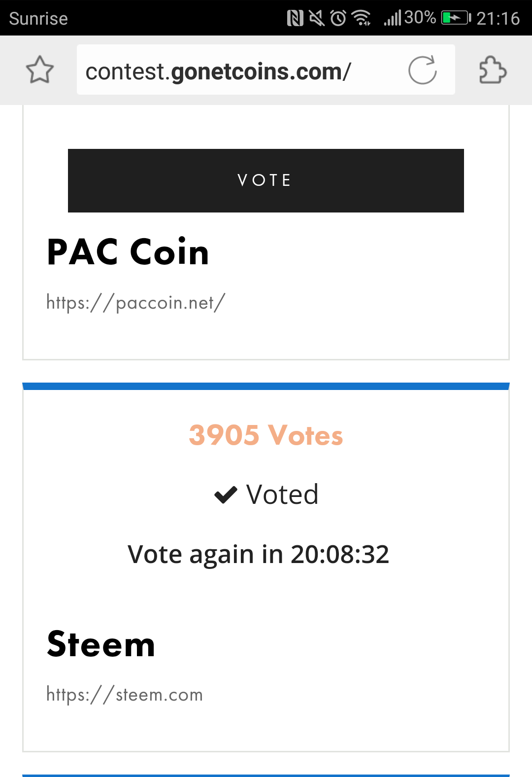Screen dimensions: 532x777
Task: Tap the Vote again countdown timer
Action: pos(259,554)
